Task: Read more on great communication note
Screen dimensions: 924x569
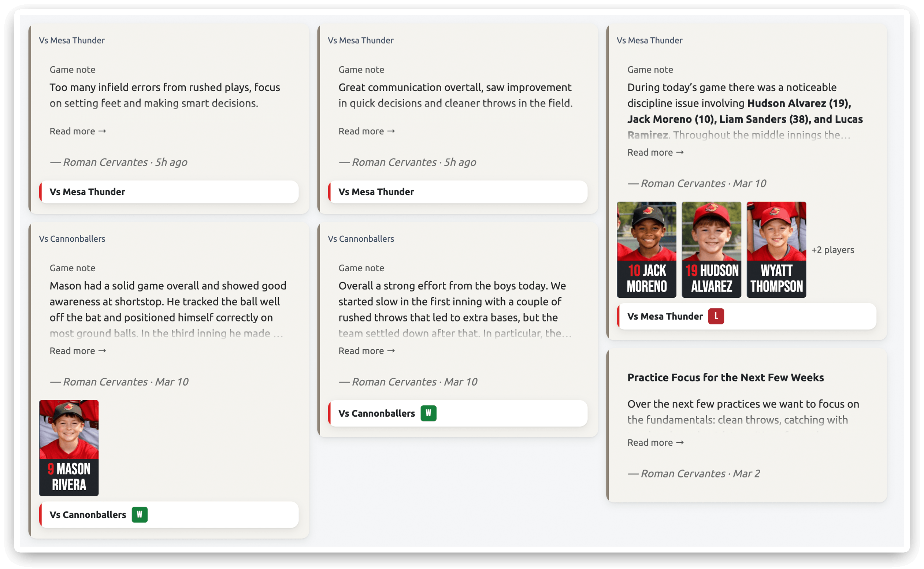Action: 366,131
